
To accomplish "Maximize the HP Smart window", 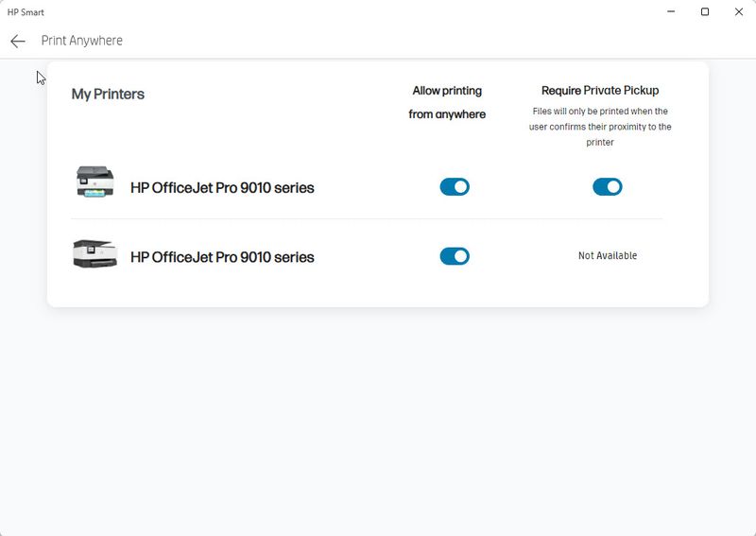I will tap(705, 12).
